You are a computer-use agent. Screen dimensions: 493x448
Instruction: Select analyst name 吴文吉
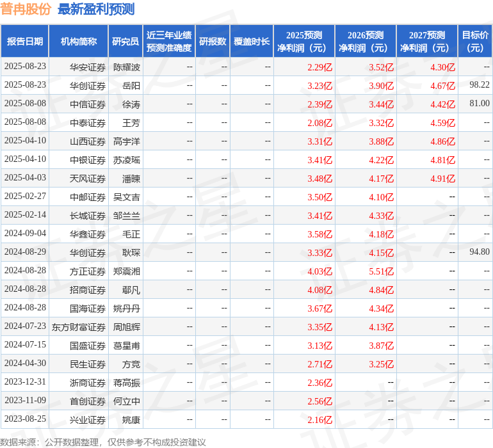pyautogui.click(x=126, y=197)
